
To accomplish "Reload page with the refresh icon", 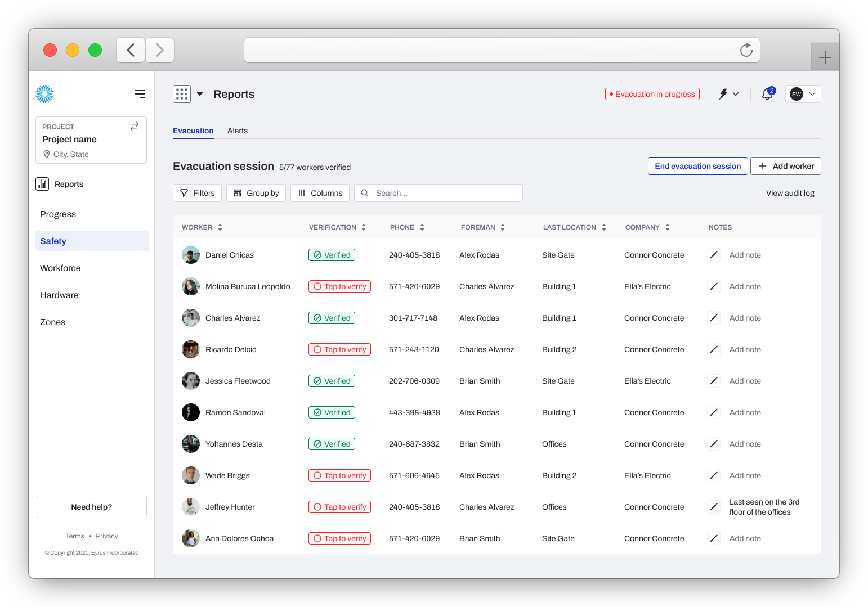I will tap(746, 50).
